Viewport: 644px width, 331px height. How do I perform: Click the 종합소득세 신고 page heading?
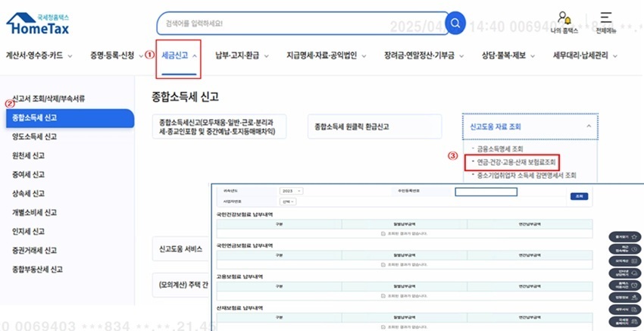(185, 96)
